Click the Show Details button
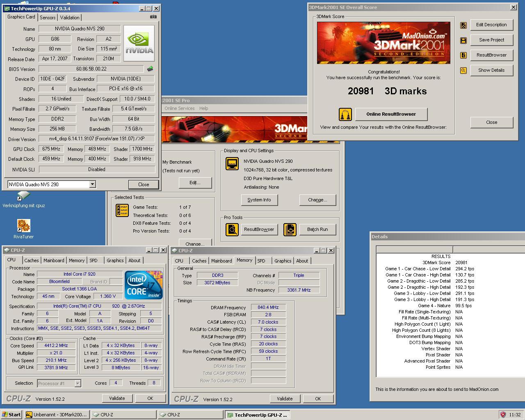This screenshot has width=525, height=420. [491, 70]
